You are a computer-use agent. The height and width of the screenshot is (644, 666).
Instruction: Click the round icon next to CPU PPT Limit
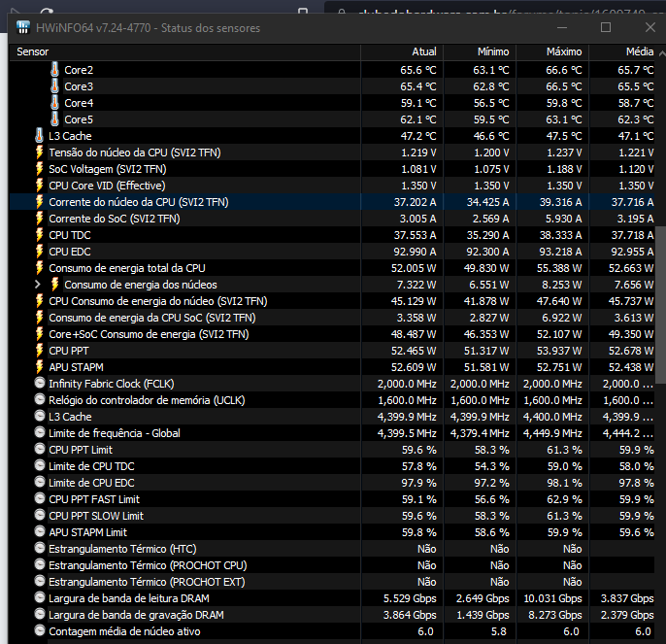click(x=40, y=450)
